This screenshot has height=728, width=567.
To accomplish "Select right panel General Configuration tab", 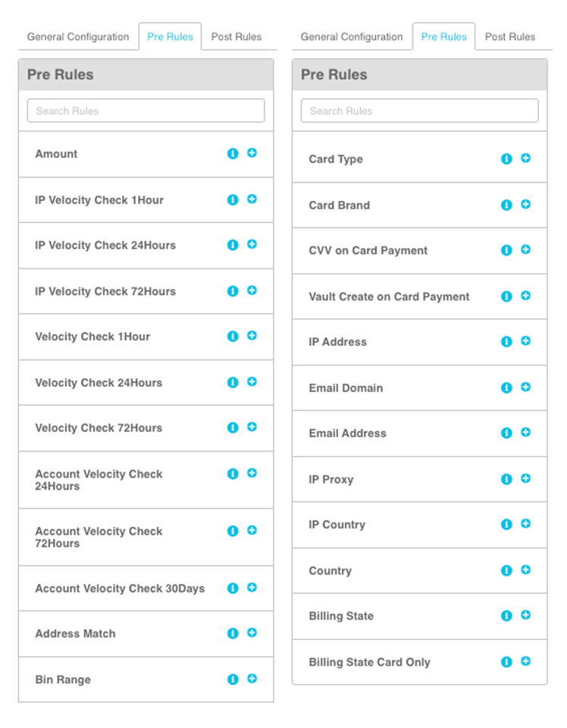I will 352,36.
